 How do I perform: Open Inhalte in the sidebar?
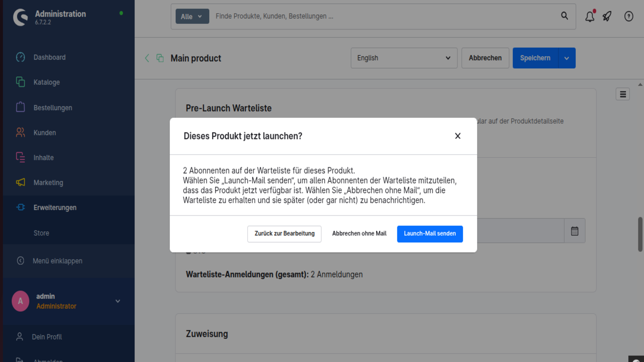[x=44, y=158]
